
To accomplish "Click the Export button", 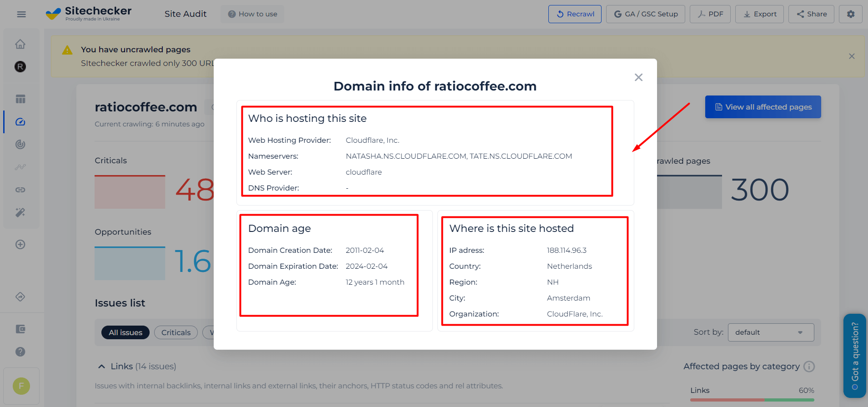I will [760, 14].
